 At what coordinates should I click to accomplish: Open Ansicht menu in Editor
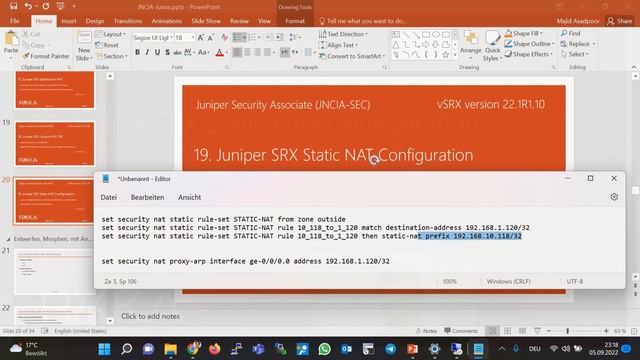[x=189, y=197]
